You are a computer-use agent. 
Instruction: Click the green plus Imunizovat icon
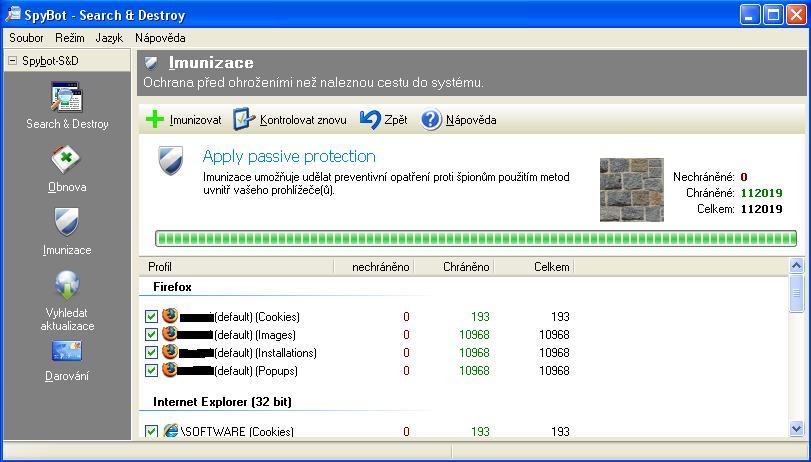(155, 120)
